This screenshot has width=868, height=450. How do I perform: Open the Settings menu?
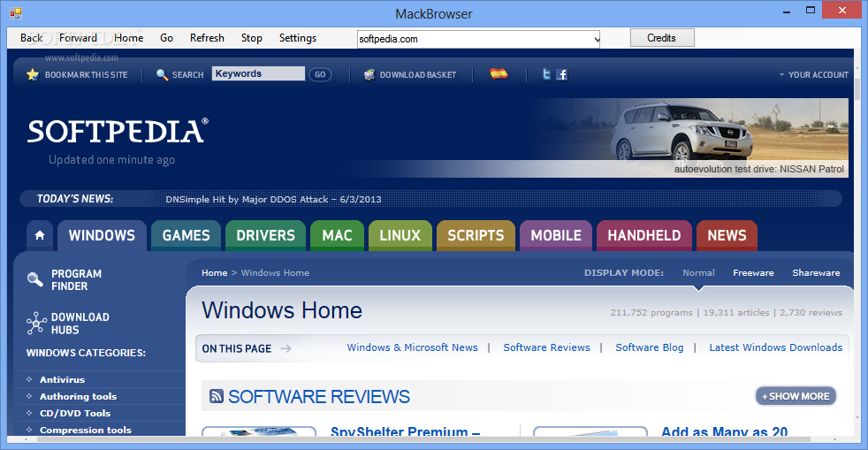click(x=298, y=38)
